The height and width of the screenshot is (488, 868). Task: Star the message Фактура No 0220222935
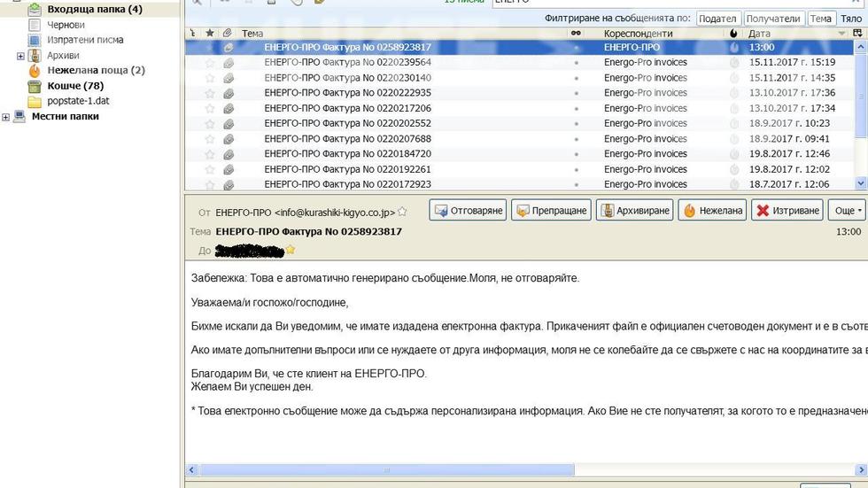(210, 93)
